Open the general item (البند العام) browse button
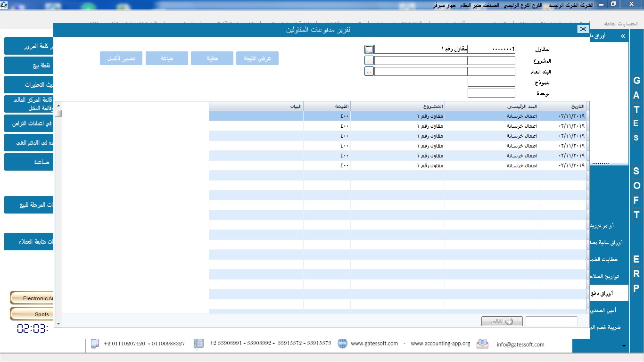 (369, 72)
